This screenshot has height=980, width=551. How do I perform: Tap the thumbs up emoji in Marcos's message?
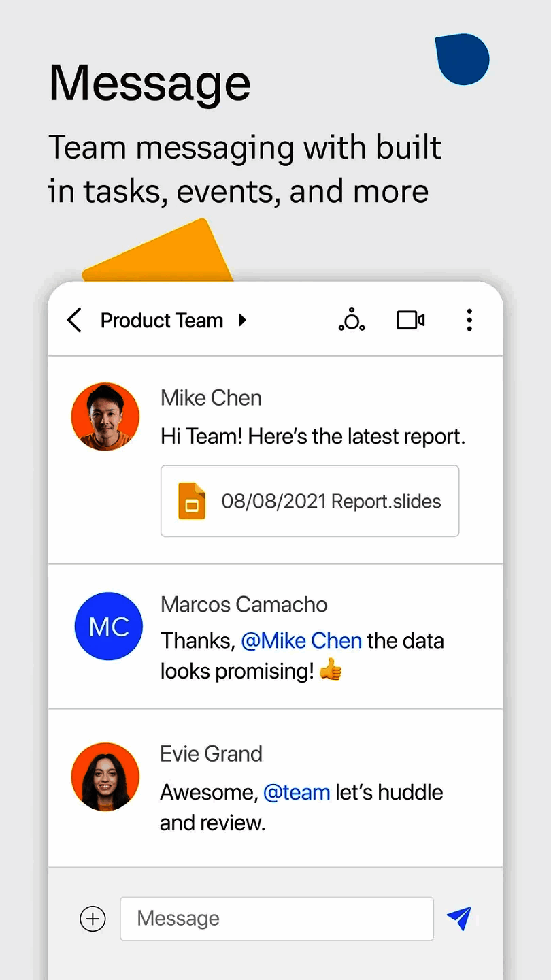click(331, 670)
